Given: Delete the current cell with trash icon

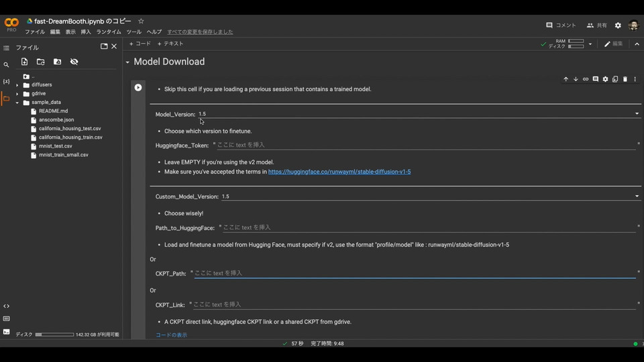Looking at the screenshot, I should tap(625, 79).
